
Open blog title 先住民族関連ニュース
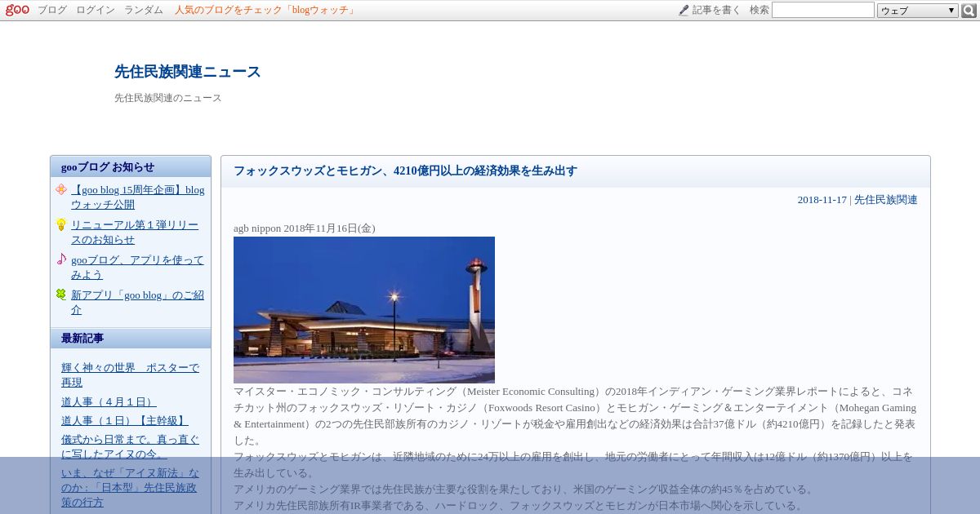188,72
